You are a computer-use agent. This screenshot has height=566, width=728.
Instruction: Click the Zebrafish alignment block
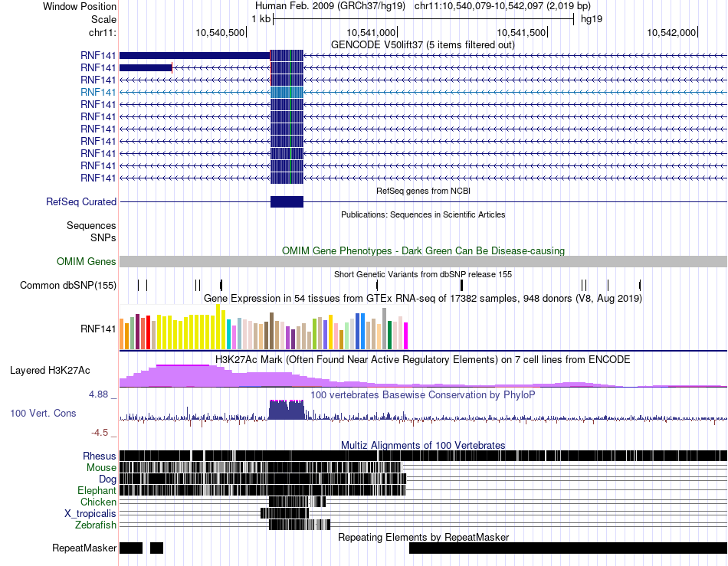point(300,525)
